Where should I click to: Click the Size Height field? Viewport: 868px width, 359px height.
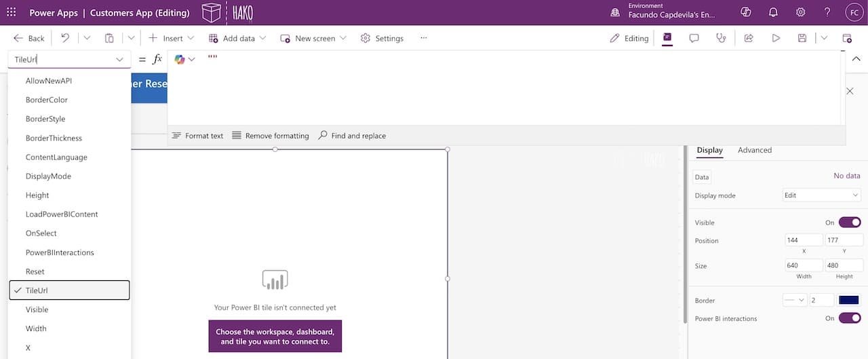coord(844,265)
